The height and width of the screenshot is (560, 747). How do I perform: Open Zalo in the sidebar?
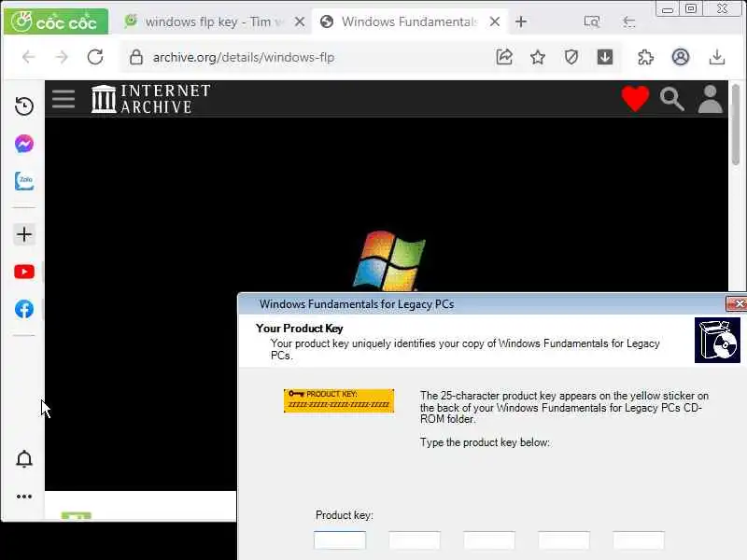point(24,181)
